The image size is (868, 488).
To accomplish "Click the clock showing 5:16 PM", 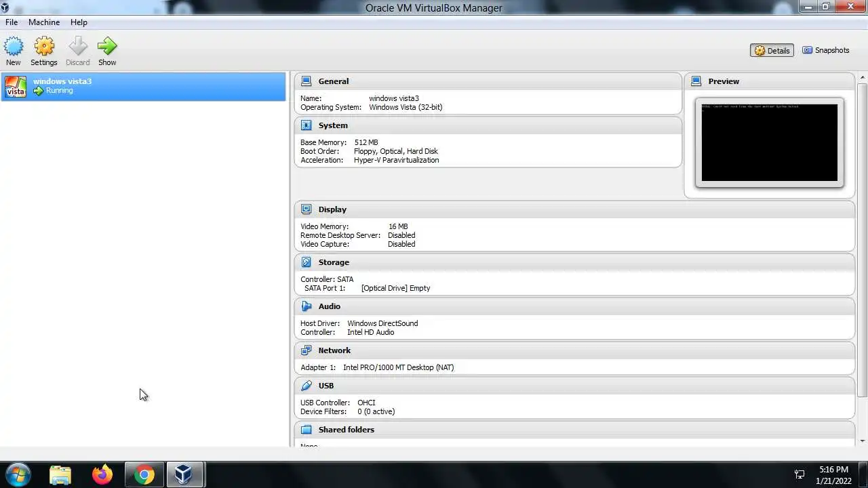I will [x=833, y=469].
